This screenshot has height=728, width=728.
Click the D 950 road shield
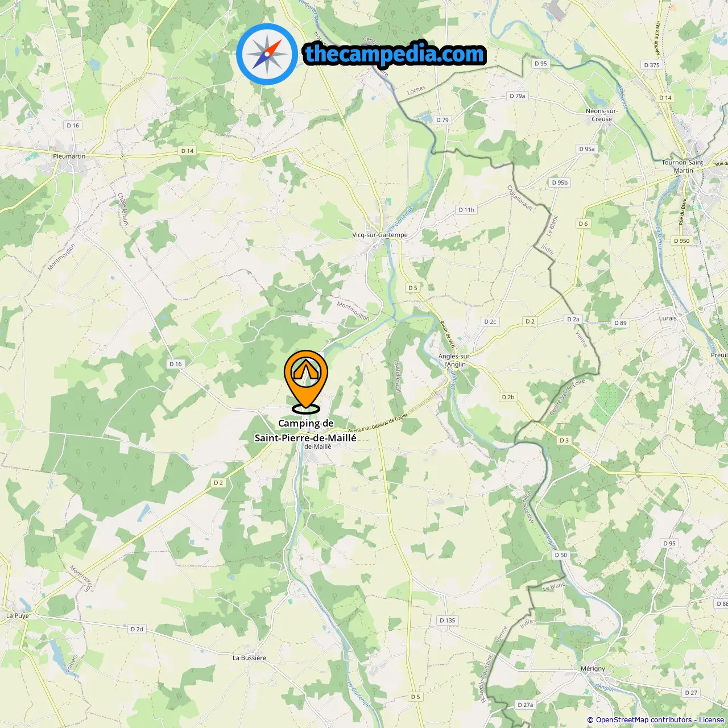[681, 241]
